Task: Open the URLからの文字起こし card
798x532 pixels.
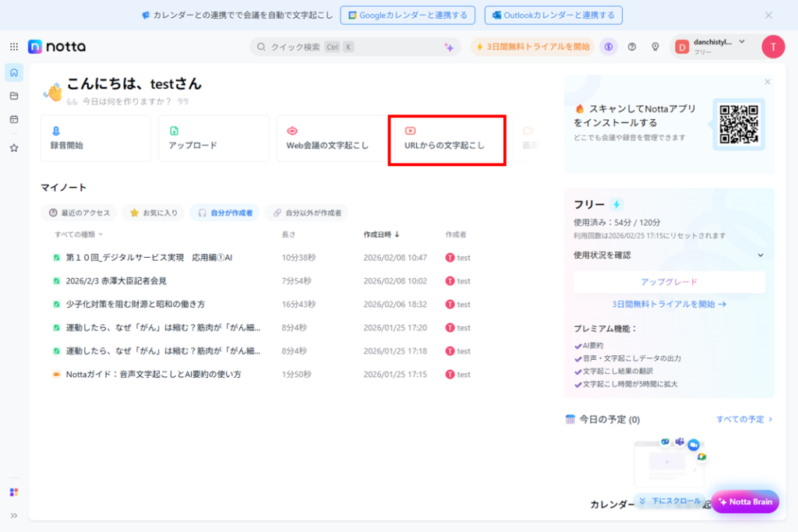Action: 447,139
